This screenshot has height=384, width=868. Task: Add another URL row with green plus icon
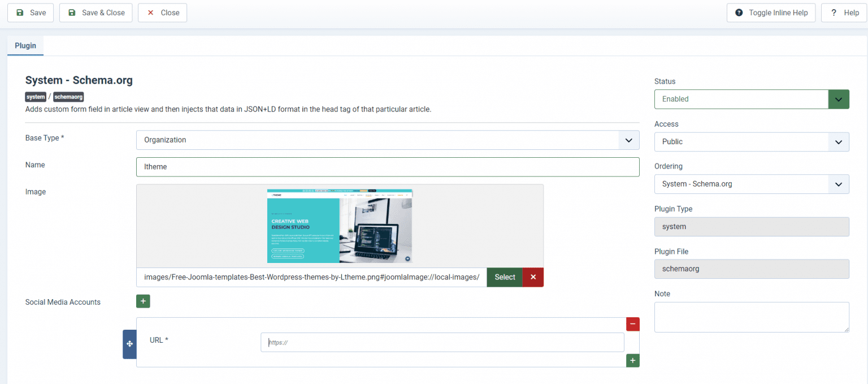tap(632, 360)
